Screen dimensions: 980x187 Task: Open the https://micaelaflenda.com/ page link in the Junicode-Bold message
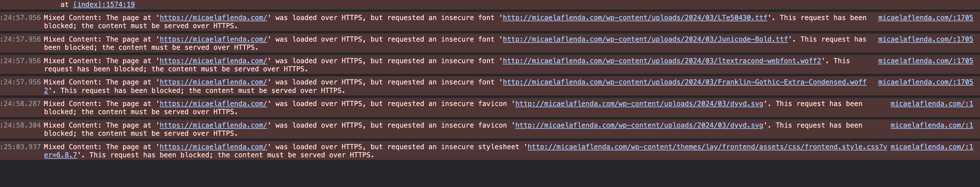pyautogui.click(x=213, y=39)
